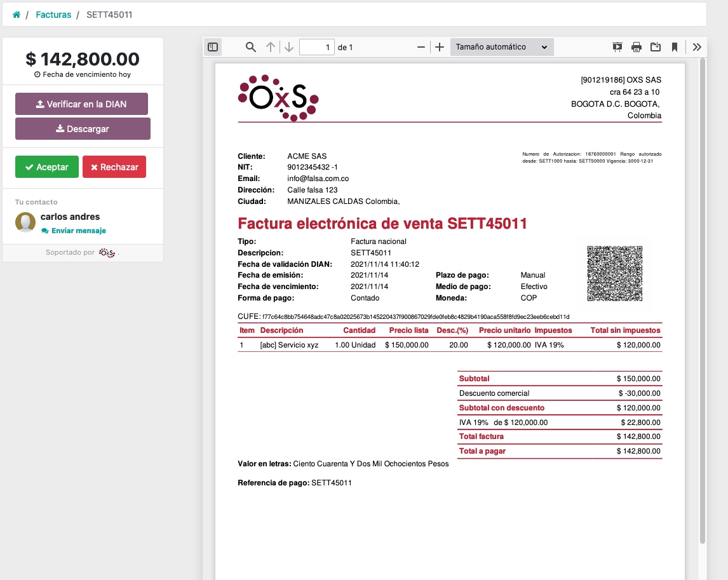Open the PDF find search tool
Viewport: 728px width, 580px height.
[251, 47]
